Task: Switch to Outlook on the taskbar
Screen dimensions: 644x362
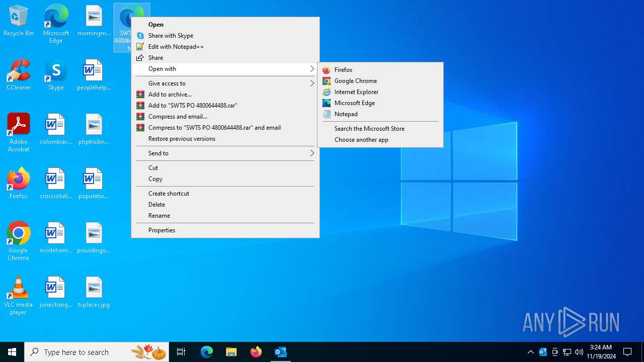Action: click(280, 352)
